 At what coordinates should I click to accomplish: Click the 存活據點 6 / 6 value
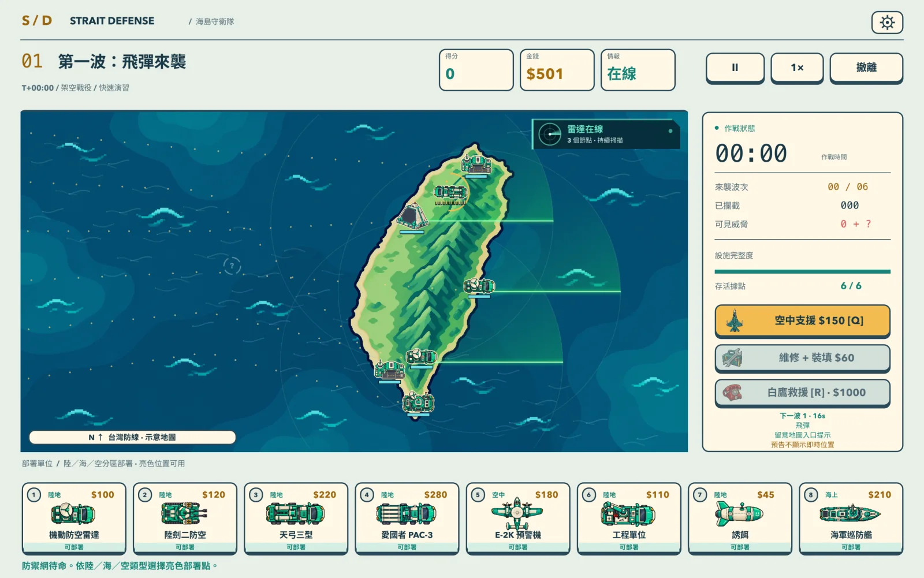[x=851, y=286]
